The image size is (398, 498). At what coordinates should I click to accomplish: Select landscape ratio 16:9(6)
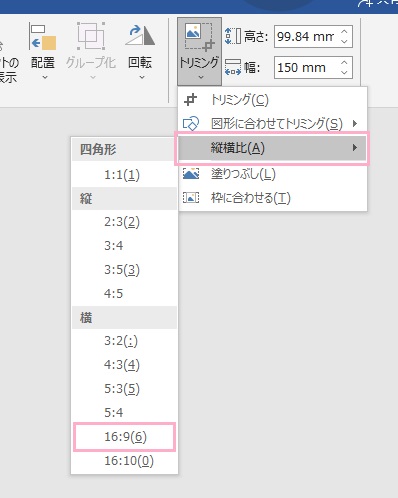[x=124, y=437]
